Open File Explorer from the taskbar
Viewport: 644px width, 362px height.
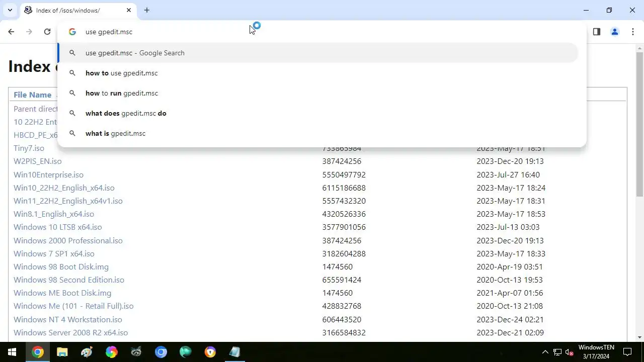62,352
